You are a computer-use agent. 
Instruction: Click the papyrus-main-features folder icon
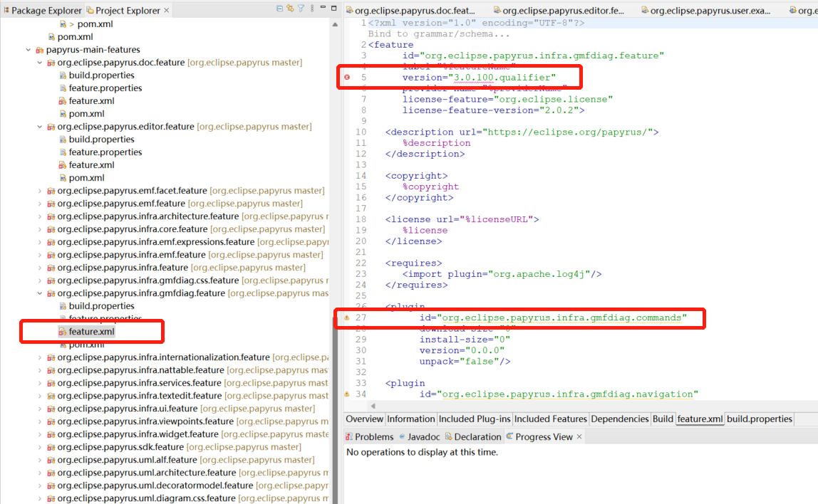tap(39, 50)
